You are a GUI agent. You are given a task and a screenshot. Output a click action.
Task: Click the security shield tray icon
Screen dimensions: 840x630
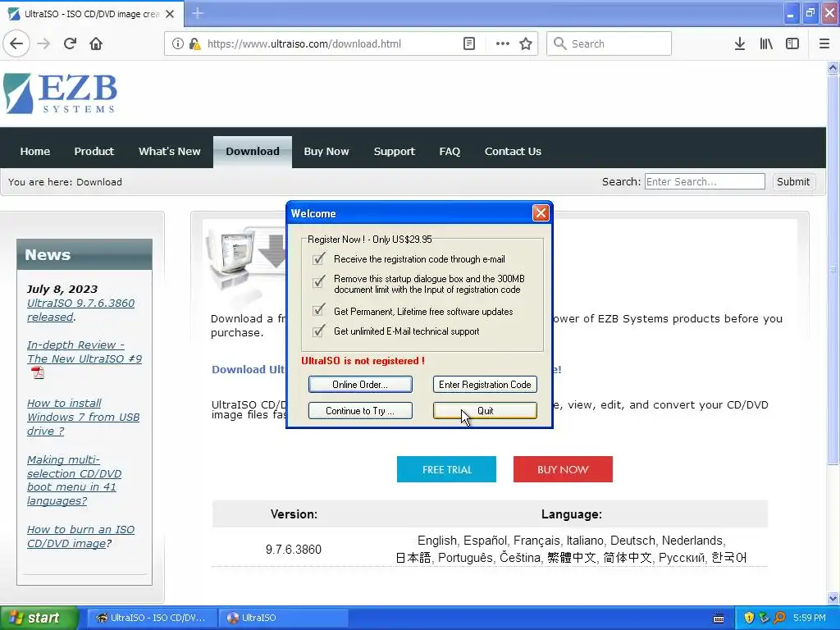point(749,618)
